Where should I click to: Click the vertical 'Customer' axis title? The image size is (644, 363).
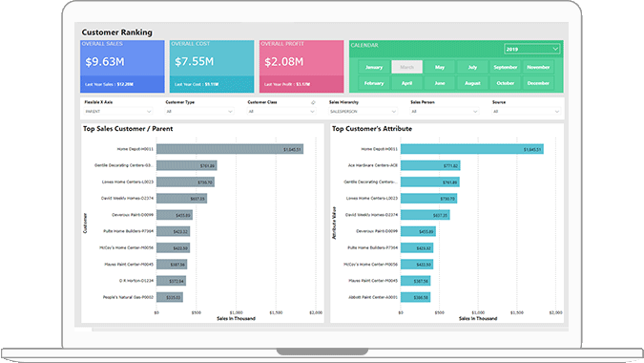point(86,224)
